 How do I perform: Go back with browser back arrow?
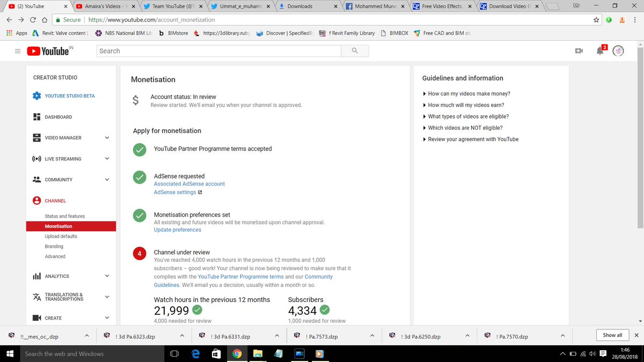[9, 20]
